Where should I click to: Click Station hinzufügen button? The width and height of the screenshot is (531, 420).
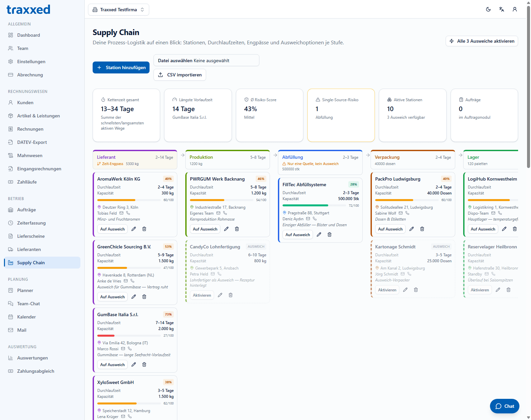(x=121, y=67)
